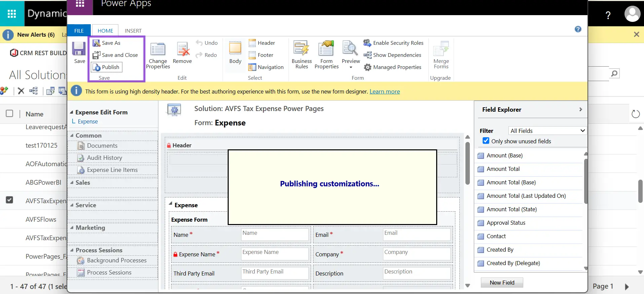This screenshot has height=294, width=644.
Task: Click the New Field button
Action: (502, 283)
